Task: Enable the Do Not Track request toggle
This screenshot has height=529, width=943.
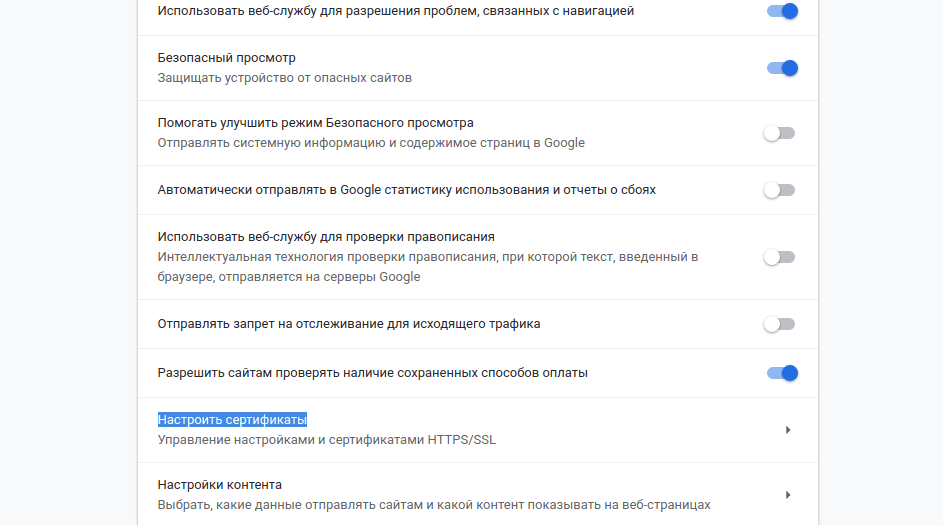Action: point(779,324)
